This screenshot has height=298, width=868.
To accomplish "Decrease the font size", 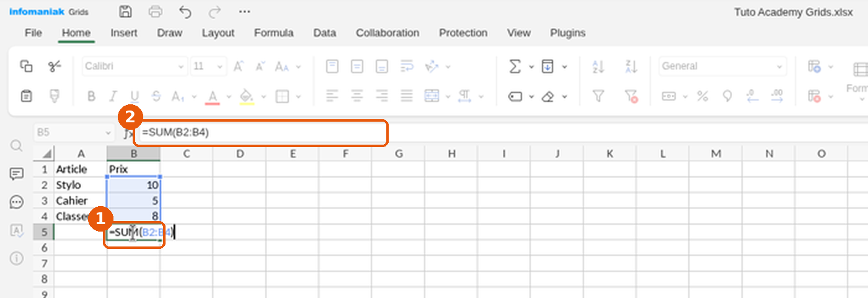I will 260,66.
